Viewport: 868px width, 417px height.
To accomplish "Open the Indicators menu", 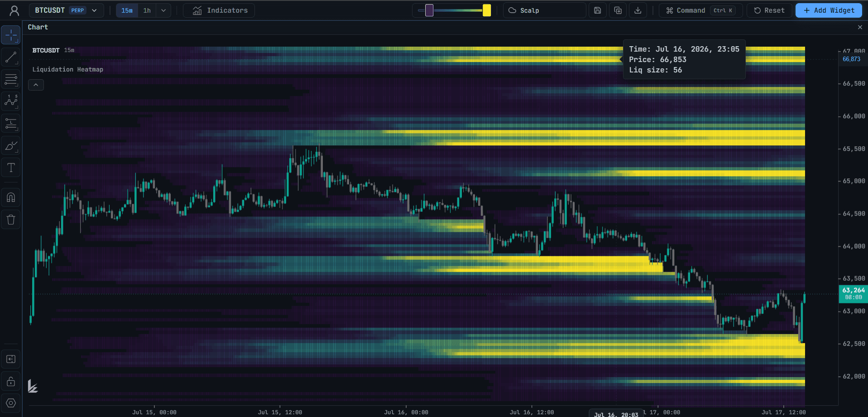I will tap(219, 10).
